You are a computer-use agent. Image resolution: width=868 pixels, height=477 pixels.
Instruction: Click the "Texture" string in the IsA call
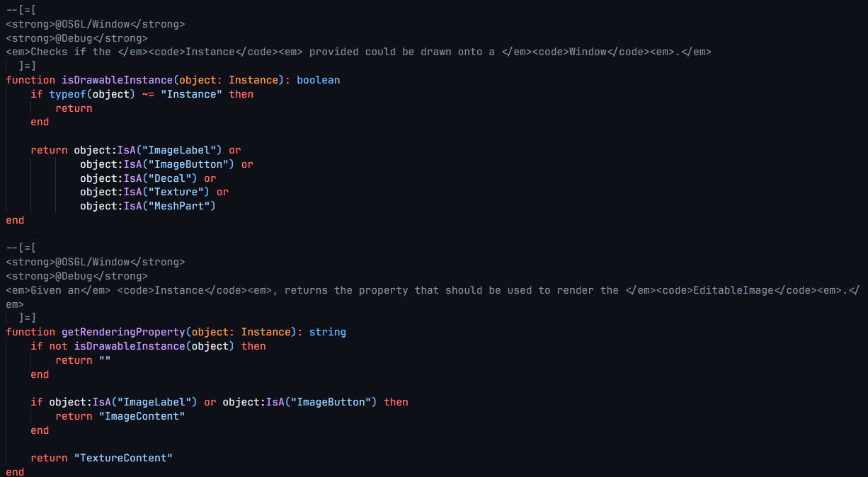182,192
